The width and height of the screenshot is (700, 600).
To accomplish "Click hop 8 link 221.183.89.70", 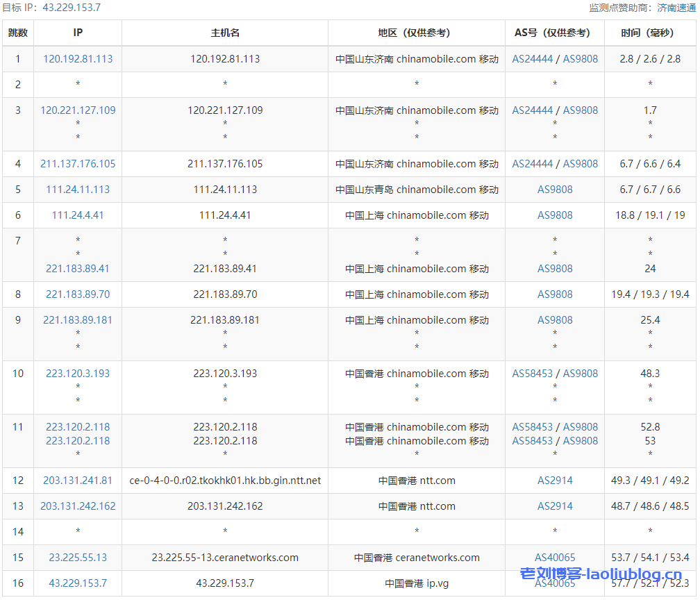I will click(x=76, y=294).
